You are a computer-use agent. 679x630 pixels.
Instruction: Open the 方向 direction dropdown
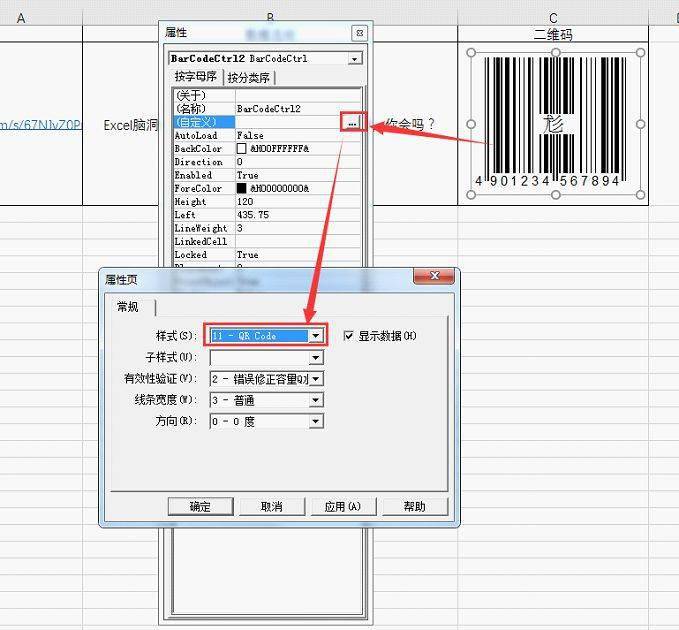tap(315, 421)
